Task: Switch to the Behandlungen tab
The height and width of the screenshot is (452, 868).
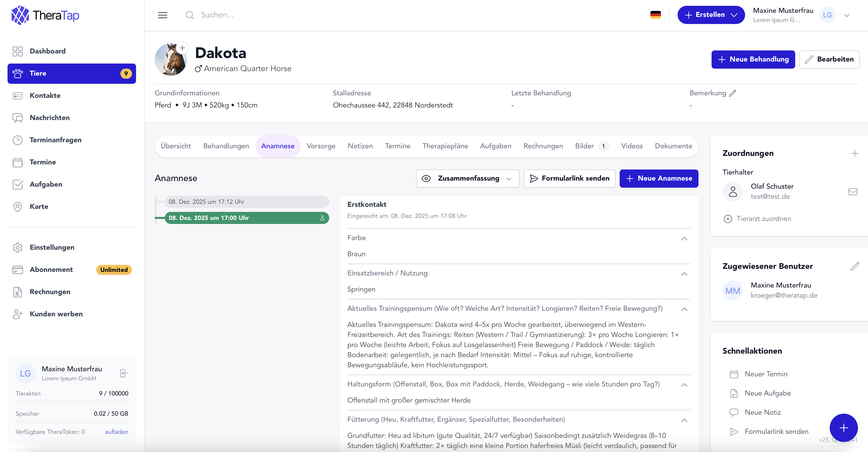Action: pyautogui.click(x=226, y=146)
